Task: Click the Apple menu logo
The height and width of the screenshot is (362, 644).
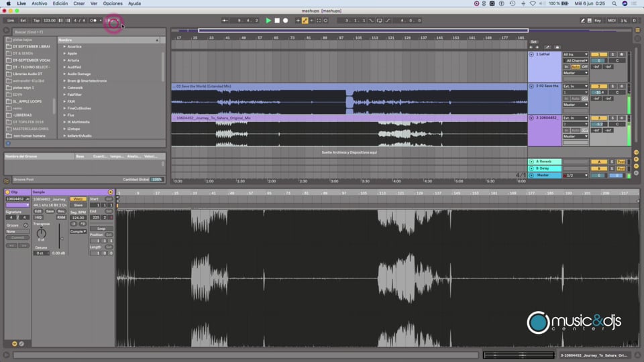Action: coord(8,3)
